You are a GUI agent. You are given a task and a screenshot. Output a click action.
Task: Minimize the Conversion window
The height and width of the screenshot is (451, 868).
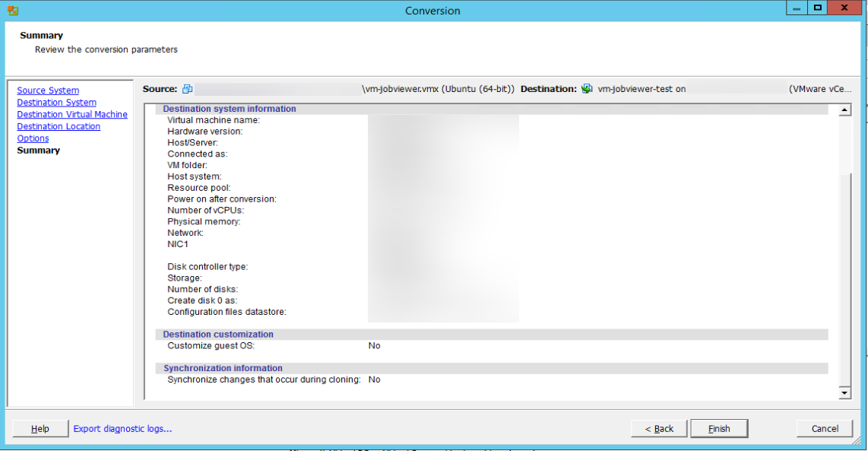[797, 8]
